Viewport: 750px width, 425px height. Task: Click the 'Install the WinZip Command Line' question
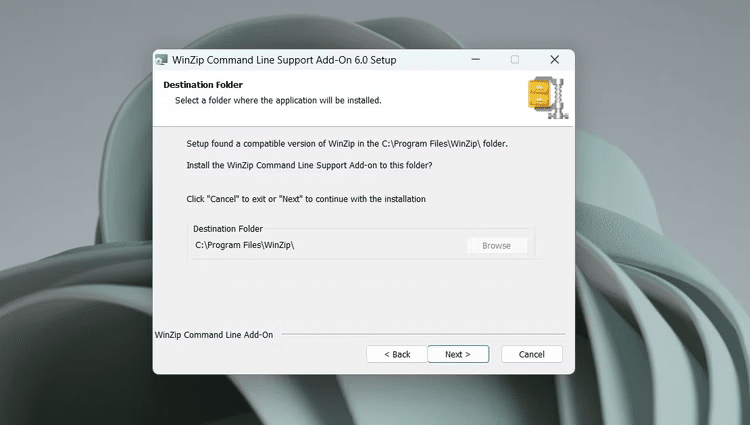pyautogui.click(x=309, y=164)
